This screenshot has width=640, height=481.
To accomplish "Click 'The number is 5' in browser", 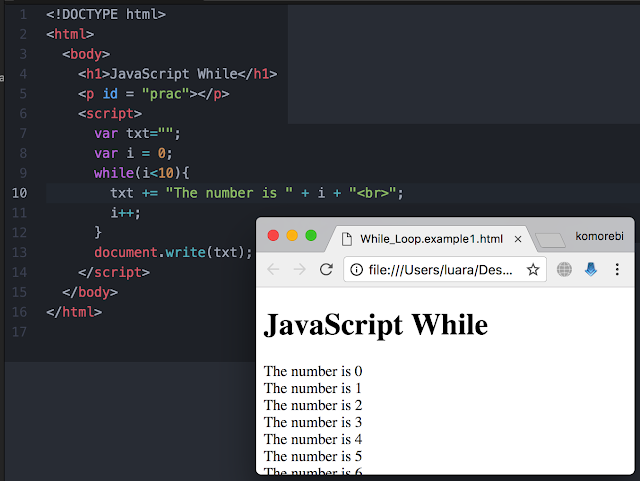I will coord(313,456).
